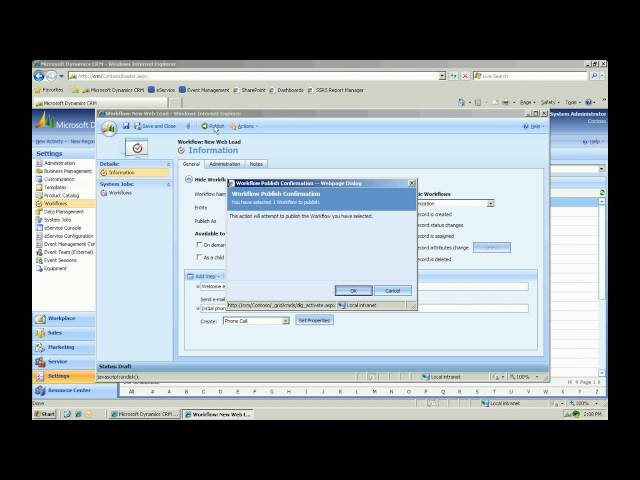Click the browser Back button

point(39,76)
